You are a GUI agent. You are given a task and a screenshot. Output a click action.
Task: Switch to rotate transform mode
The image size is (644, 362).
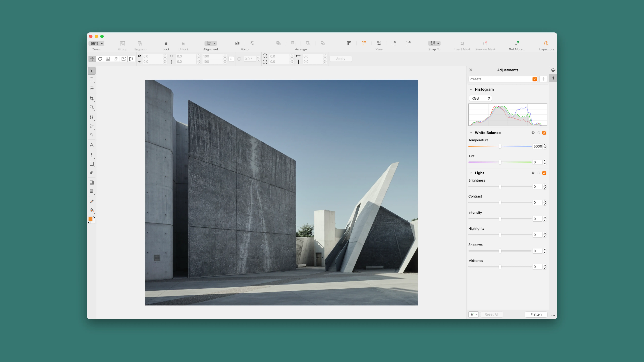[100, 59]
